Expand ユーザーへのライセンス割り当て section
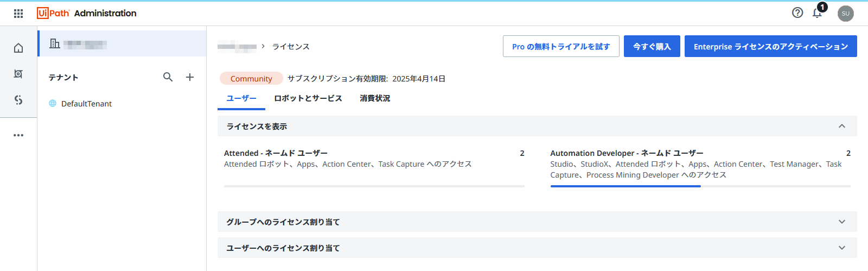 pos(841,248)
